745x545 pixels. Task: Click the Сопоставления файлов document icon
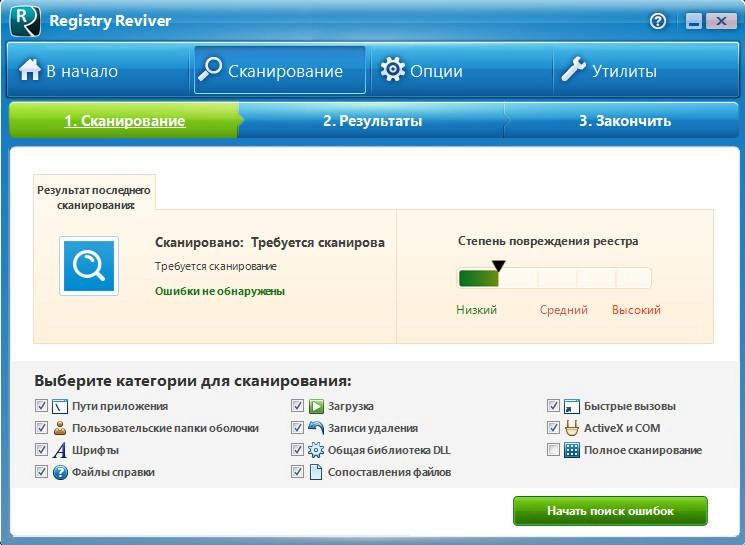click(x=316, y=472)
